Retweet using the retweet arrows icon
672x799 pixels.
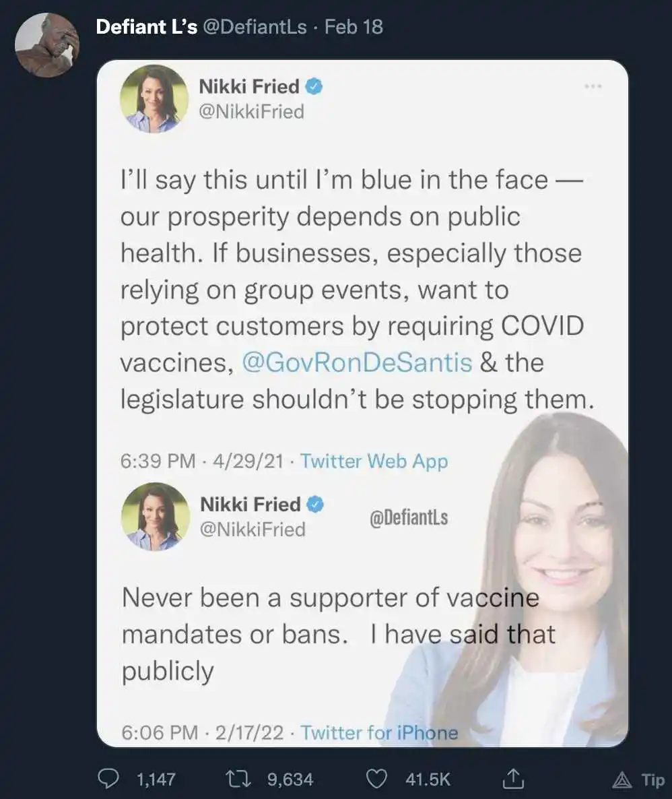(x=237, y=779)
